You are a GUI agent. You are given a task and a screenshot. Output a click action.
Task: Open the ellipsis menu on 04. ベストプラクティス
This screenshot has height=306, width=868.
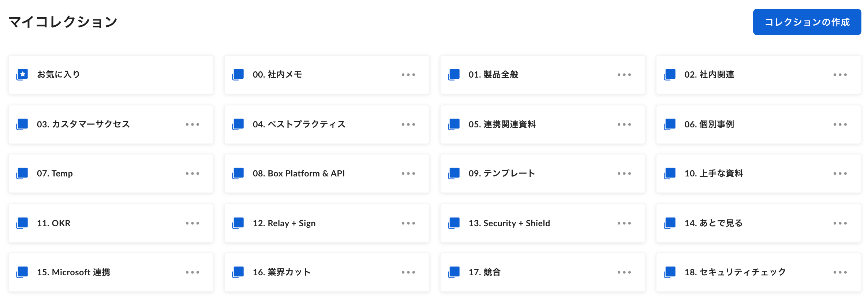tap(408, 124)
